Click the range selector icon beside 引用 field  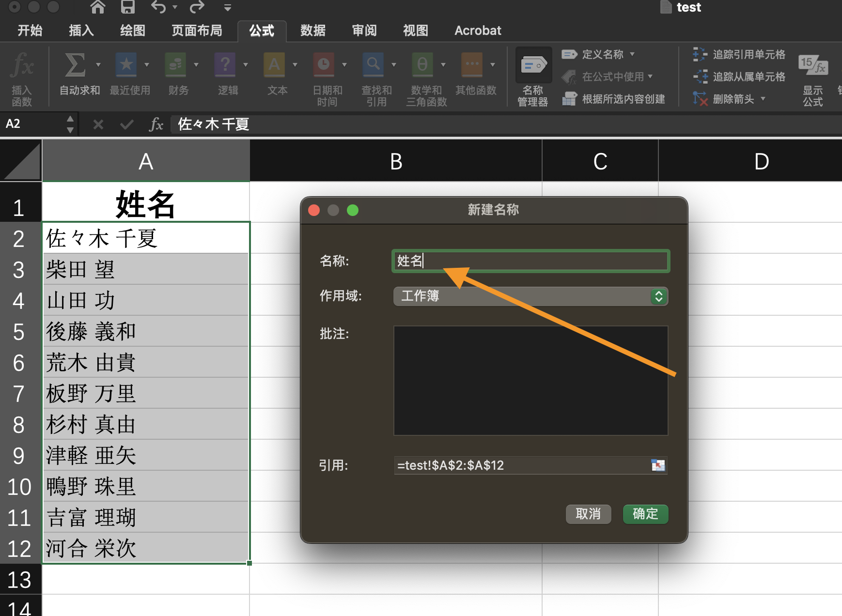coord(659,465)
